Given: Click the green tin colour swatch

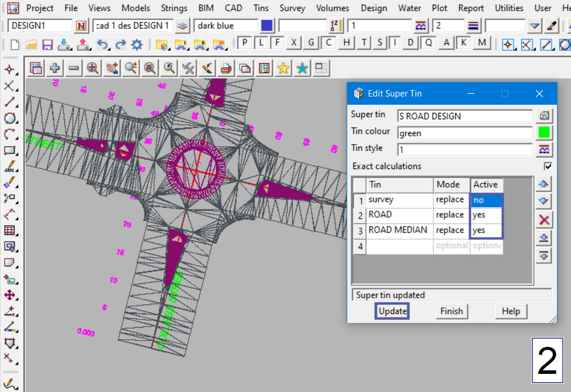Looking at the screenshot, I should click(544, 133).
